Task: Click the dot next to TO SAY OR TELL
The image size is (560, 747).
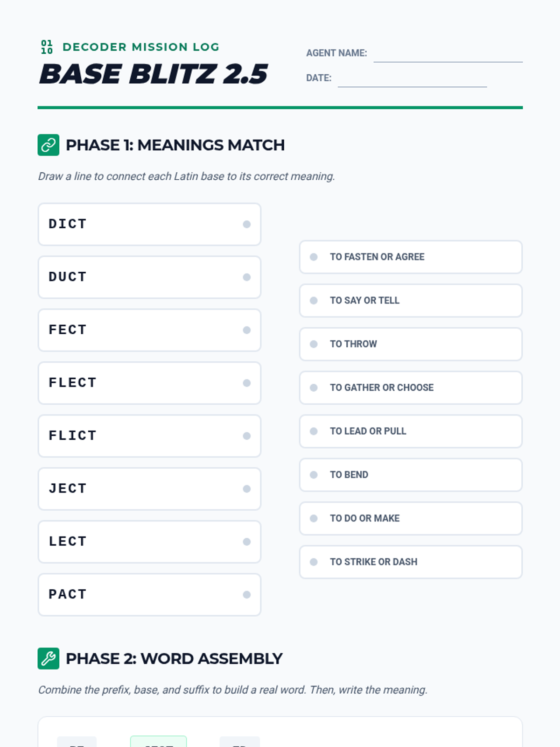Action: 314,301
